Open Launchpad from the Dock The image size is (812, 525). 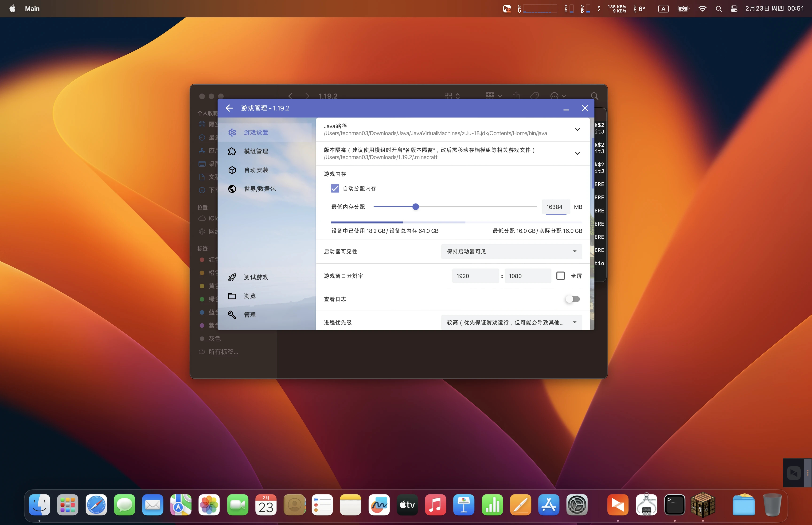pyautogui.click(x=68, y=505)
